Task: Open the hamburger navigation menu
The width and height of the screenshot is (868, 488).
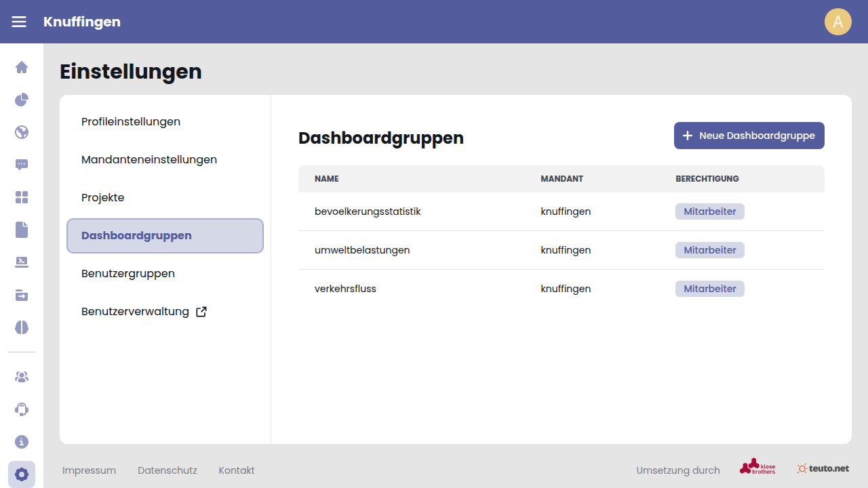Action: click(19, 22)
